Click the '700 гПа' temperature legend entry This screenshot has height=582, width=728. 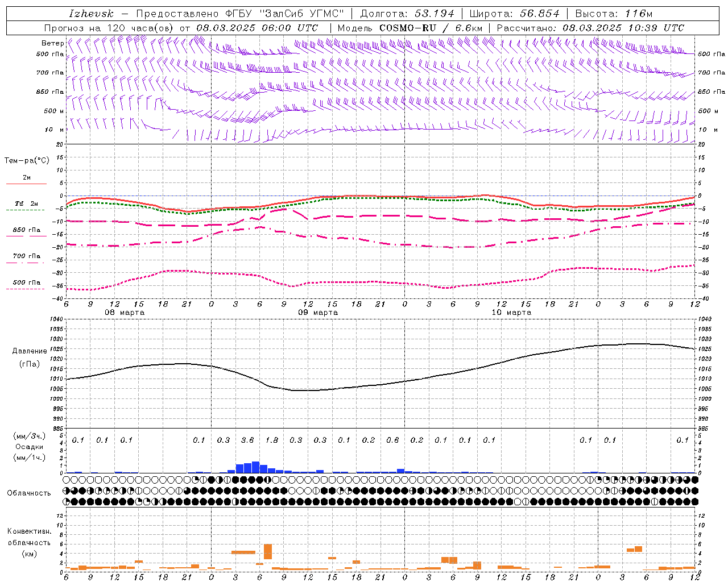click(x=26, y=256)
